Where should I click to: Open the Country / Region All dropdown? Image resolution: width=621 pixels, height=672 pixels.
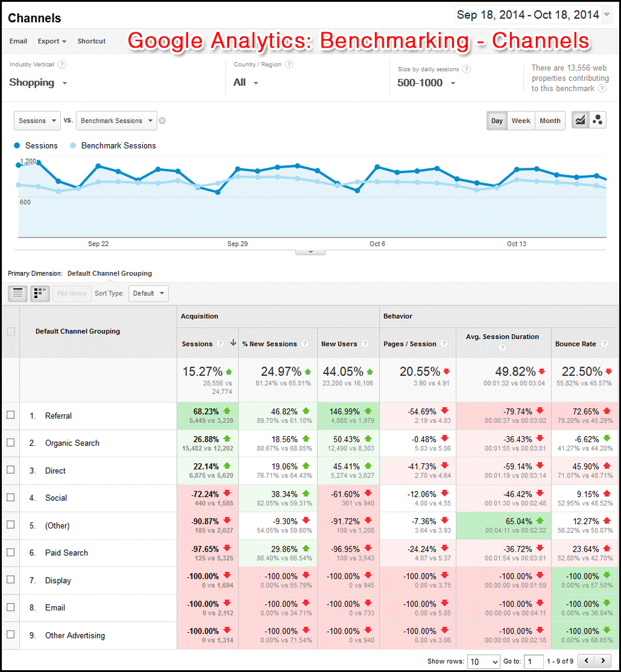click(245, 82)
